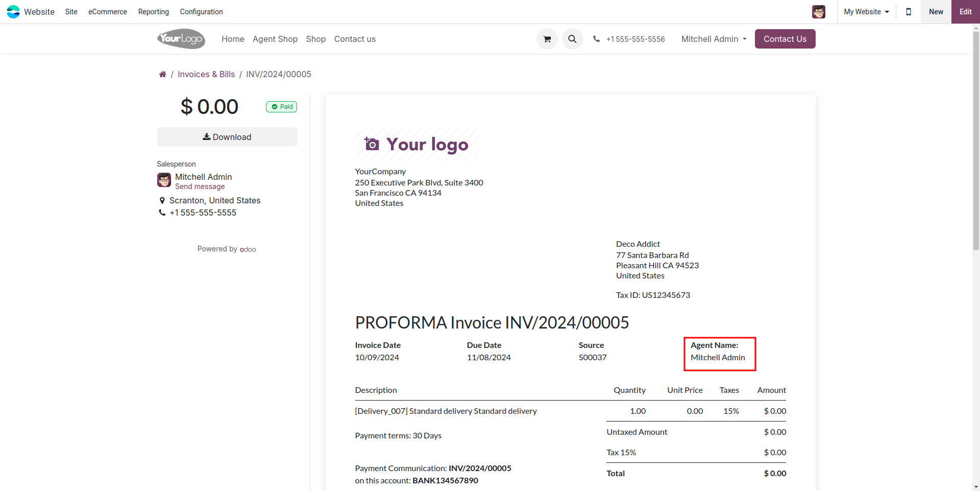This screenshot has width=980, height=491.
Task: Open the My Website switcher dropdown
Action: [866, 12]
